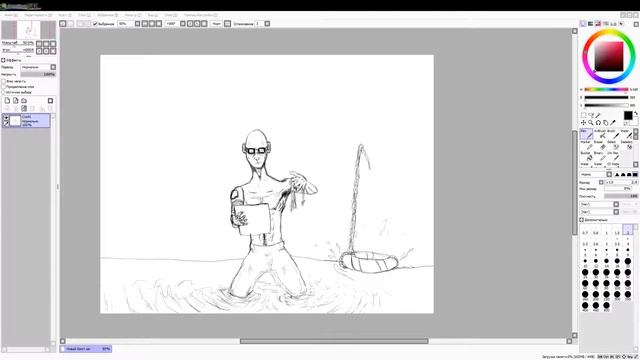Adjust the layer opacity slider
The image size is (640, 360).
coord(38,74)
